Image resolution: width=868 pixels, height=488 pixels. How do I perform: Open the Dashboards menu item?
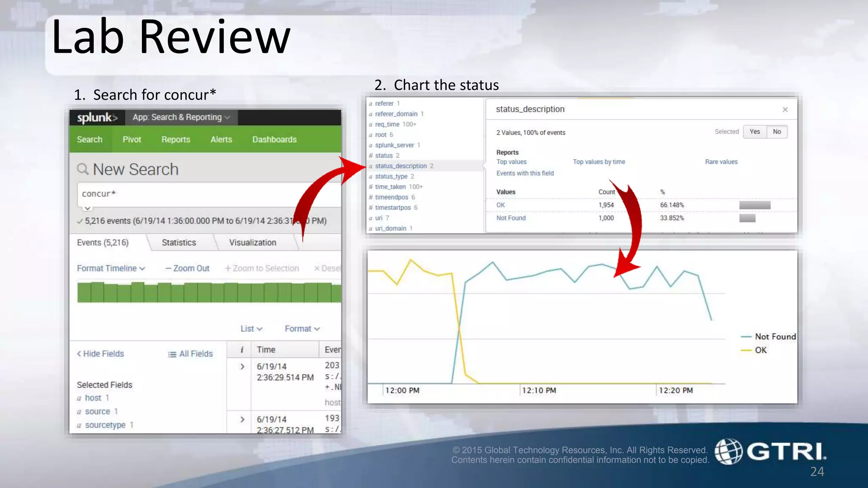tap(274, 140)
